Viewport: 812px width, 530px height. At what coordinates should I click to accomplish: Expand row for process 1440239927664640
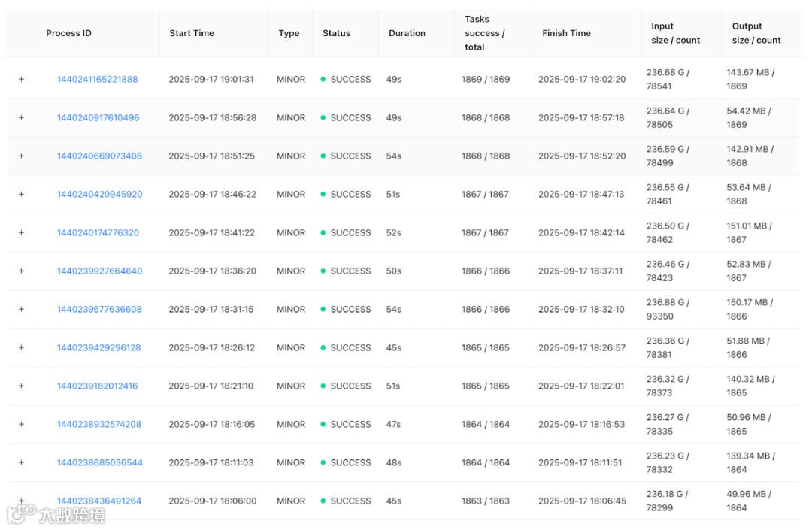coord(21,271)
